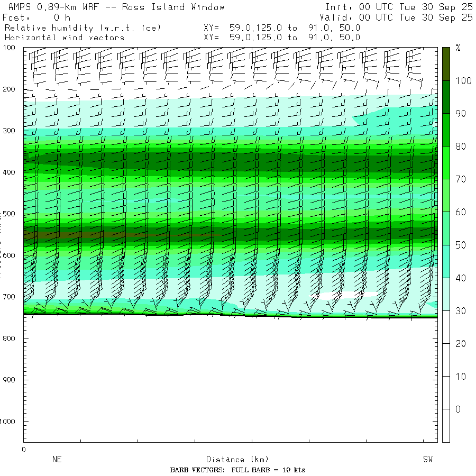
Task: Click the 'SW' direction label
Action: [428, 459]
